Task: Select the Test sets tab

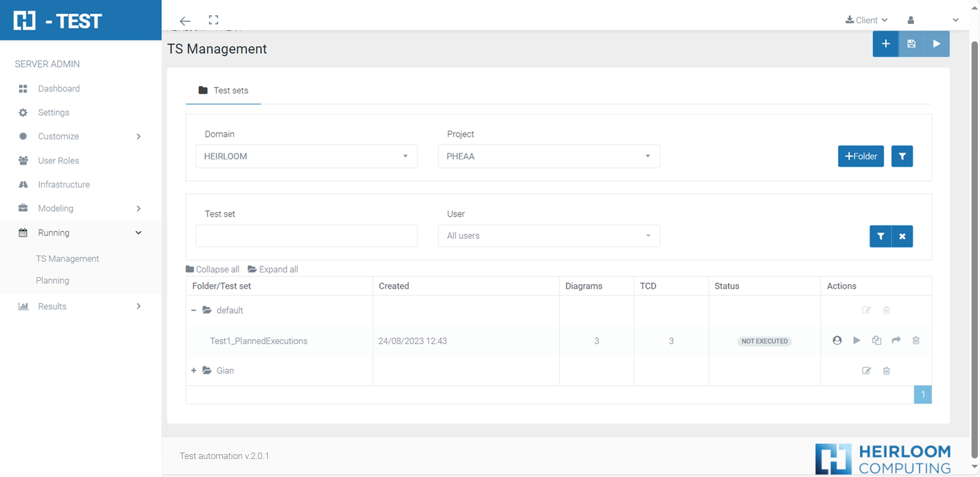Action: pyautogui.click(x=223, y=91)
